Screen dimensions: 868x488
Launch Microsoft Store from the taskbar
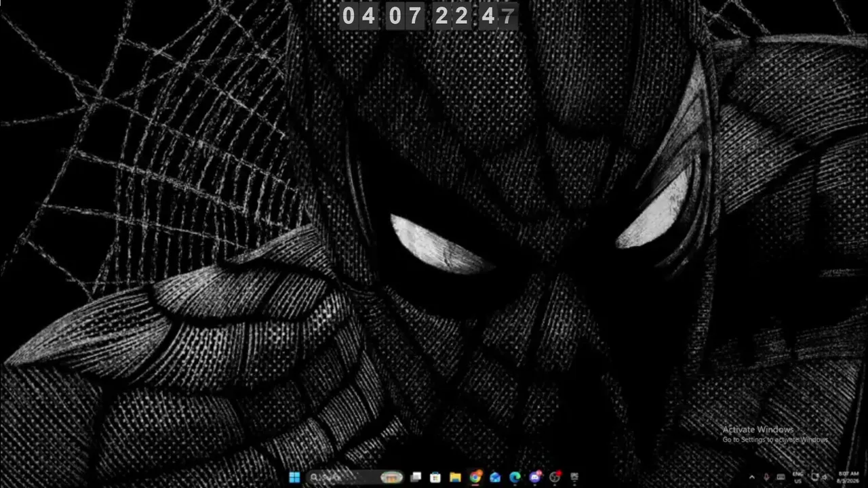(x=435, y=477)
